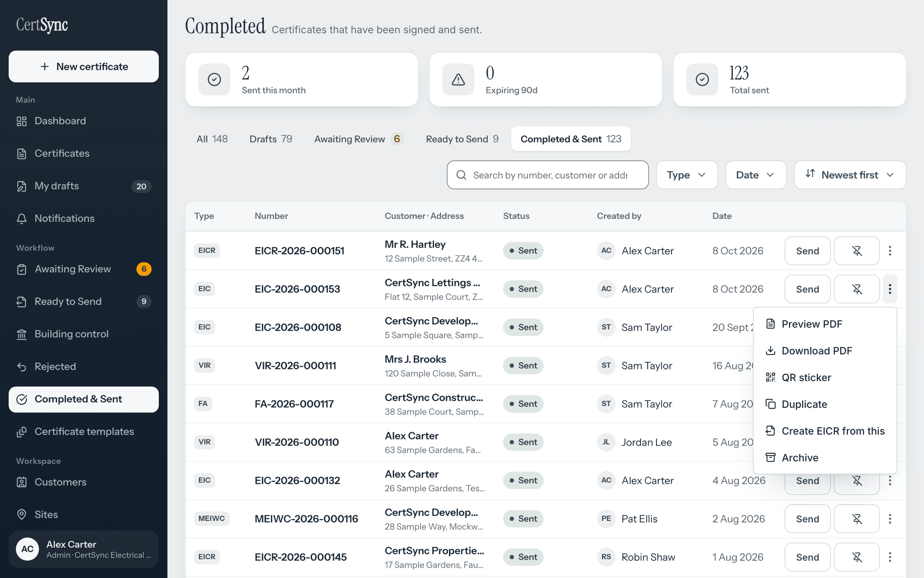Click Send for EIC-2026-000153

pos(808,289)
